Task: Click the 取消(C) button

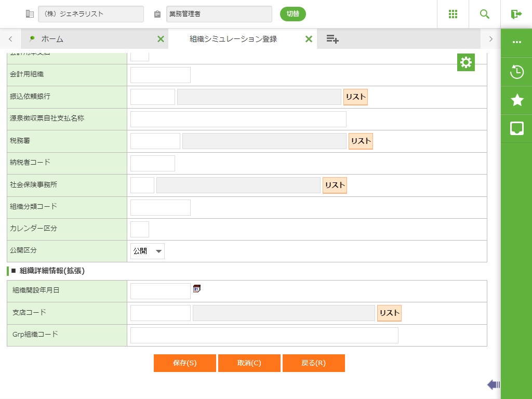Action: 249,363
